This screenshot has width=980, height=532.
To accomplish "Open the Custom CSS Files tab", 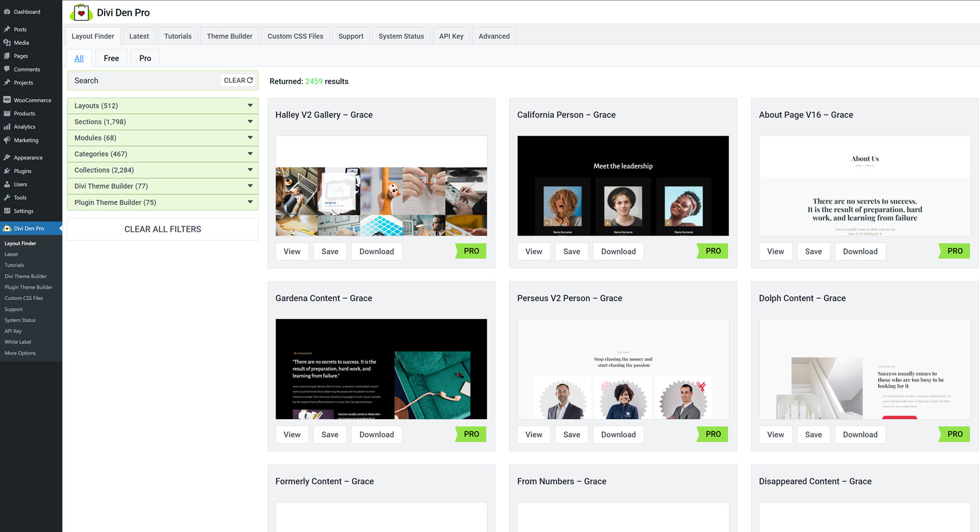I will click(x=295, y=36).
